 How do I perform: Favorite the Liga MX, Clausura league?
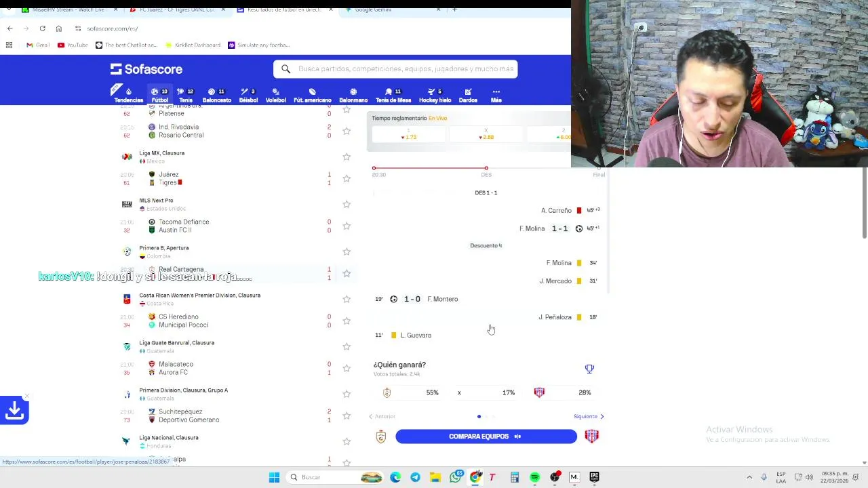347,157
